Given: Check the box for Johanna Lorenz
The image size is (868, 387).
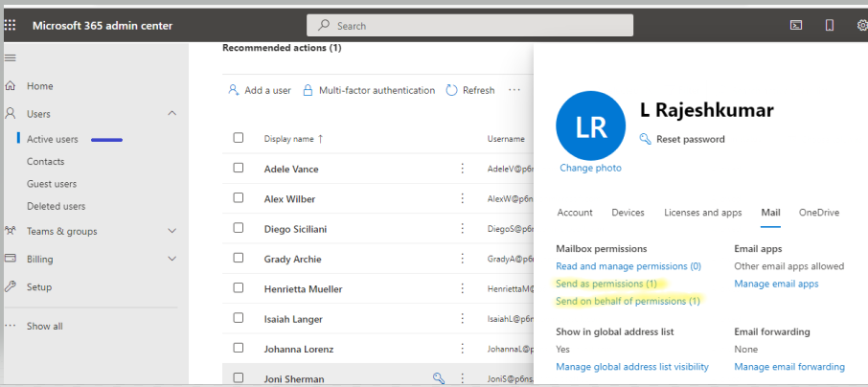Looking at the screenshot, I should pyautogui.click(x=238, y=348).
